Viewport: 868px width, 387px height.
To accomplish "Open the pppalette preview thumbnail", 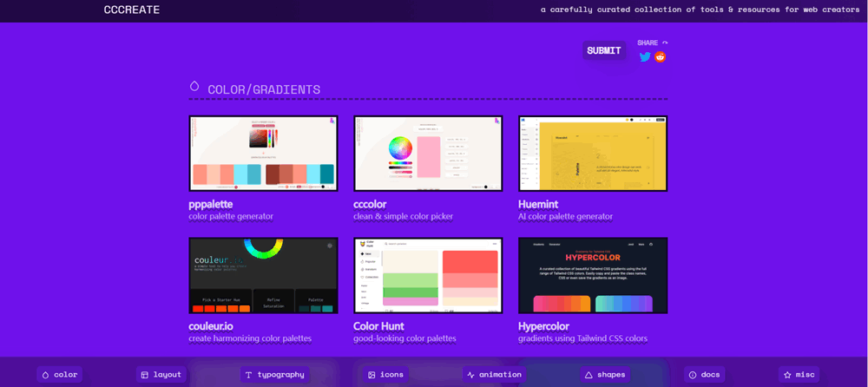I will pyautogui.click(x=263, y=154).
